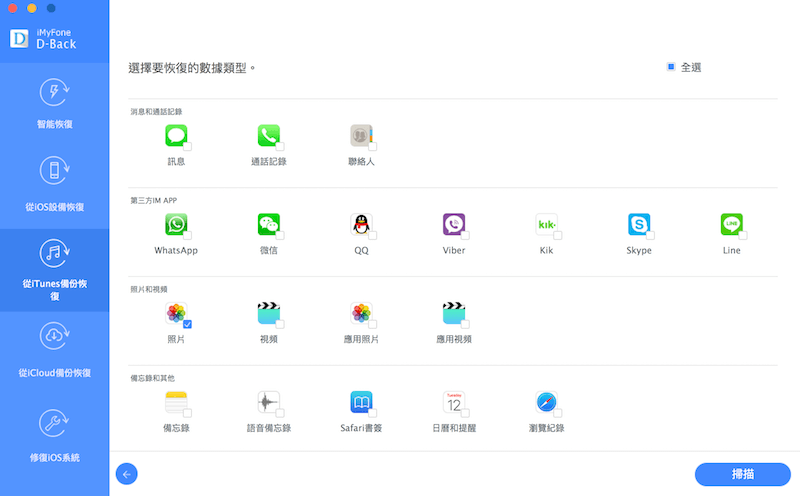
Task: Select the Videos (視頻) clapperboard icon
Action: click(x=268, y=313)
